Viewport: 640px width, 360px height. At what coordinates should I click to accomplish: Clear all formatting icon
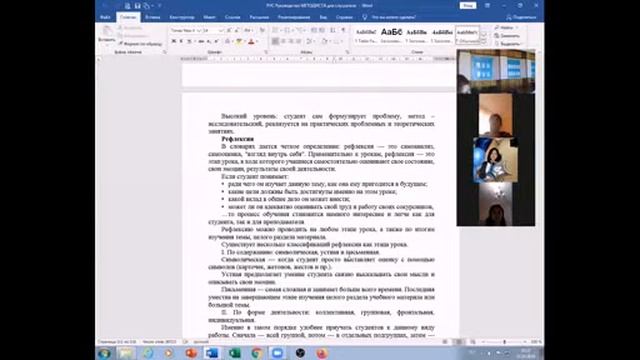(x=262, y=31)
